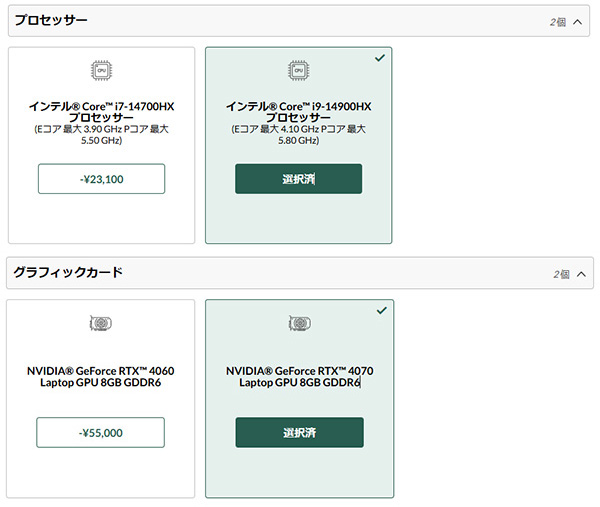Select the -¥23,100 i7-14700HX option

click(x=101, y=179)
